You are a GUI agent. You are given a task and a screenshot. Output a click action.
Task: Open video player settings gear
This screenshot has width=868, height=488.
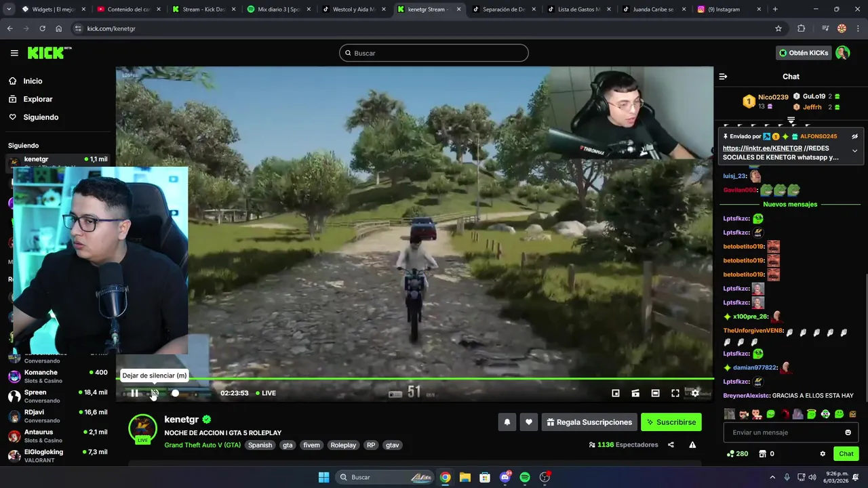695,393
